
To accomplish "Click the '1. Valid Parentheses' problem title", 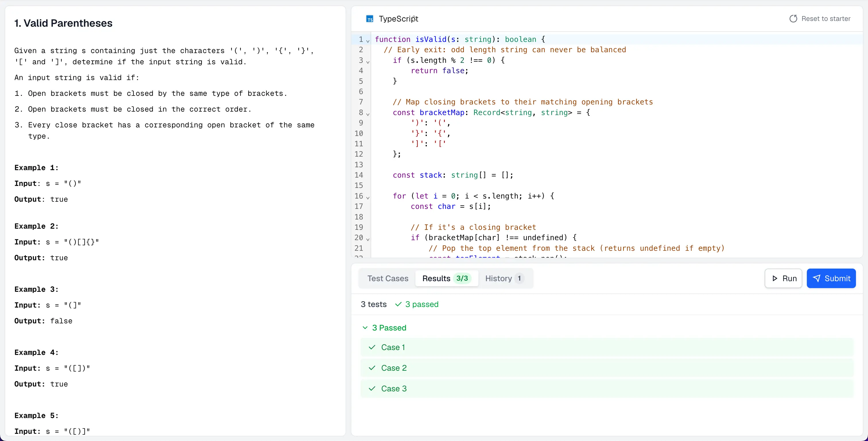I will [x=63, y=23].
